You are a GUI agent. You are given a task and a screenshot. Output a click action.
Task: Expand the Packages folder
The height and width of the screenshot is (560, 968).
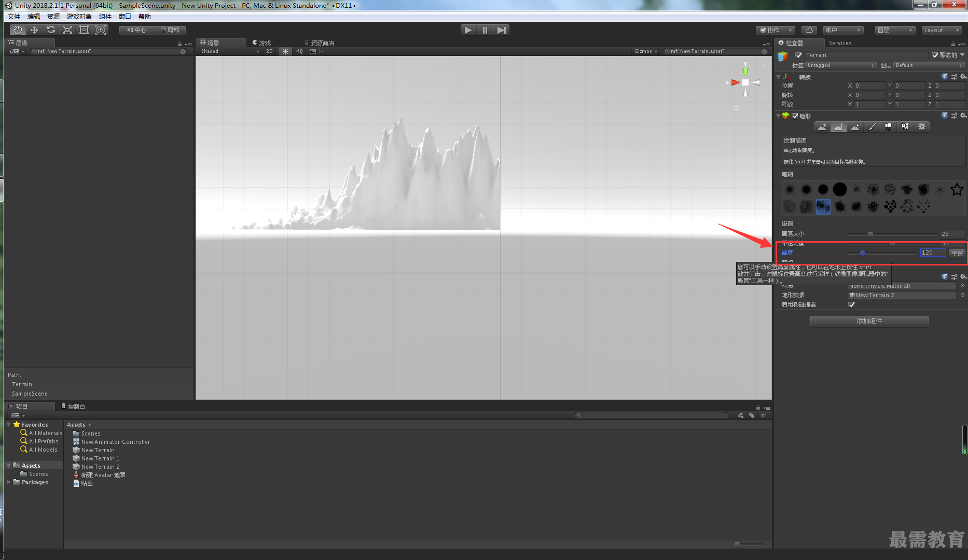coord(8,482)
